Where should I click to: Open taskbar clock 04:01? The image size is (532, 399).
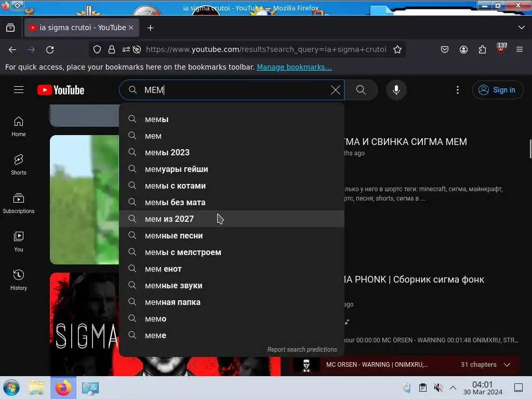[483, 388]
